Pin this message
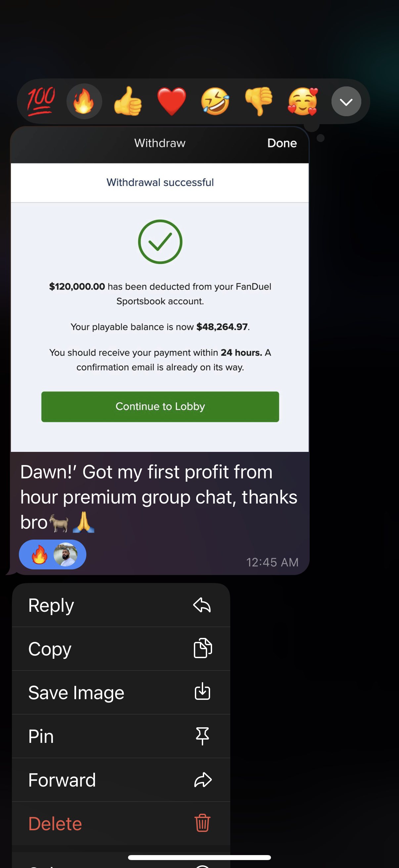The height and width of the screenshot is (868, 399). 121,736
